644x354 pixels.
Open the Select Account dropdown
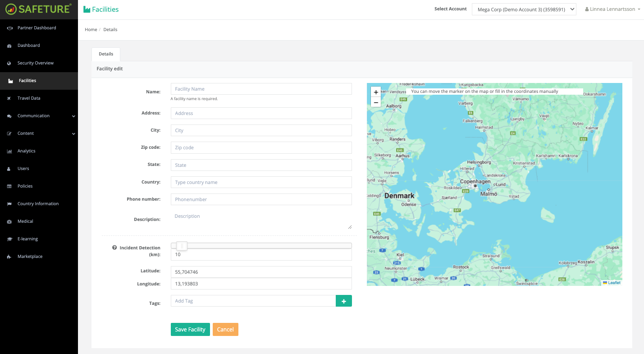[x=524, y=9]
